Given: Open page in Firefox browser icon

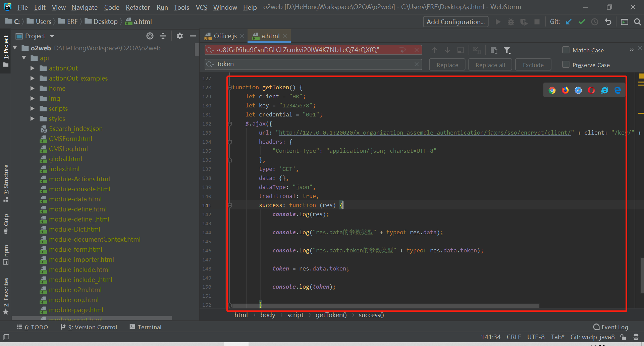Looking at the screenshot, I should click(x=565, y=90).
